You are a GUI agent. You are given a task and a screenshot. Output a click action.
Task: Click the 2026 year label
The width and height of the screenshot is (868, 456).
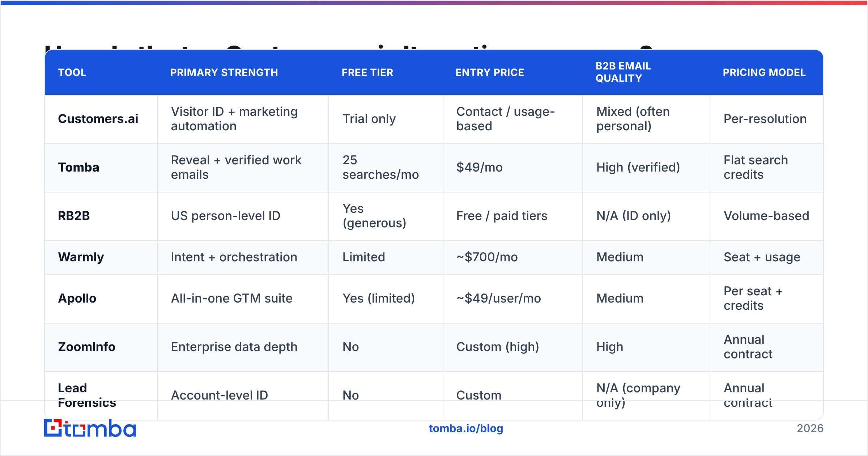coord(810,428)
